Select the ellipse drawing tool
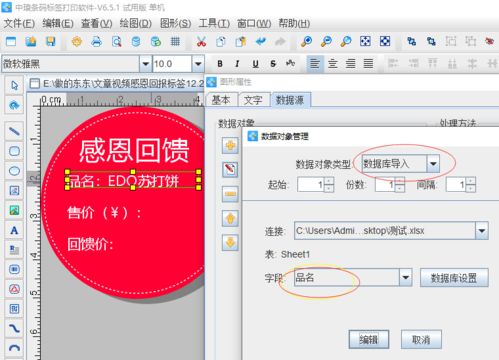Screen dimensions: 499x360 (x=14, y=171)
